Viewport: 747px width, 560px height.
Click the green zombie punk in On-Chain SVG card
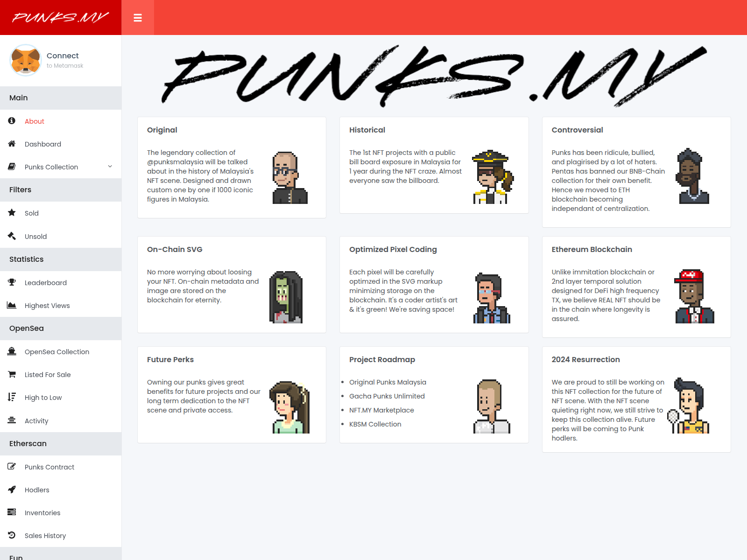286,297
